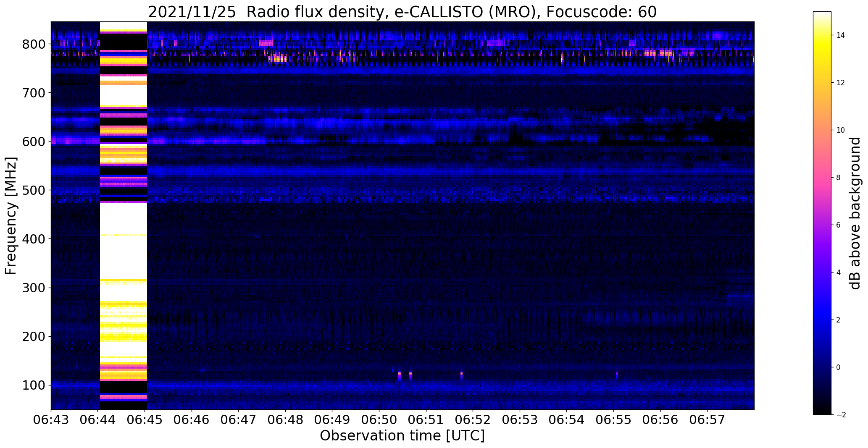Click the saturated white band between 06:44 and 06:45
This screenshot has width=868, height=448.
coord(124,215)
